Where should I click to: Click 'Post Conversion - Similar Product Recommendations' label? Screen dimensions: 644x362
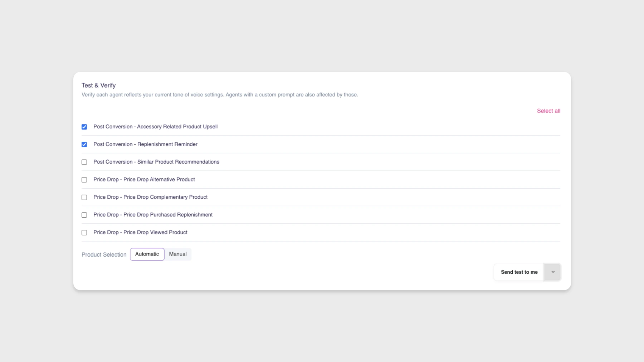coord(156,162)
